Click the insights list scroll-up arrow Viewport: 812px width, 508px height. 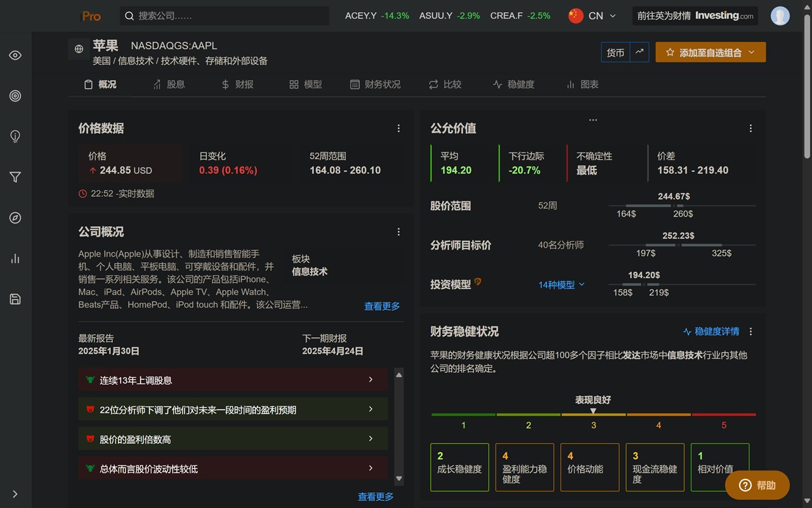[x=399, y=375]
